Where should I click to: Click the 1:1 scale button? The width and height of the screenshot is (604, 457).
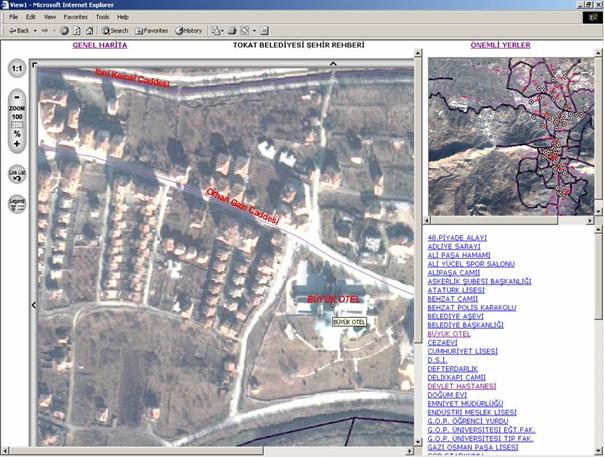17,69
